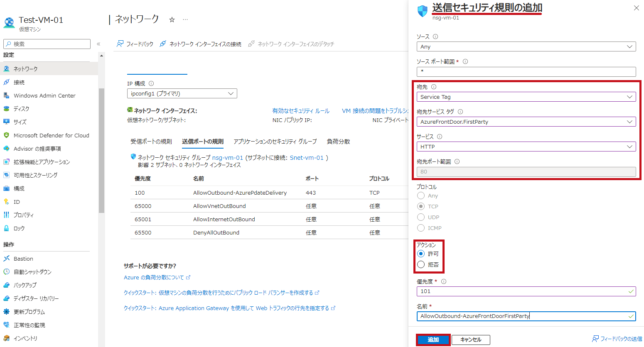Image resolution: width=644 pixels, height=347 pixels.
Task: Open the 宛先 dropdown showing Service Tag
Action: pyautogui.click(x=526, y=97)
